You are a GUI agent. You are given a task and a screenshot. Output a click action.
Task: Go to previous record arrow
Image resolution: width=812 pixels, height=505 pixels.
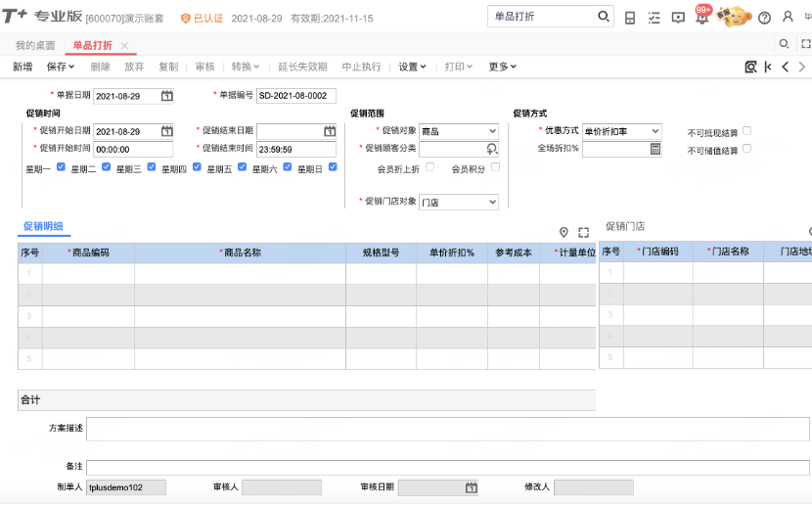pyautogui.click(x=785, y=67)
